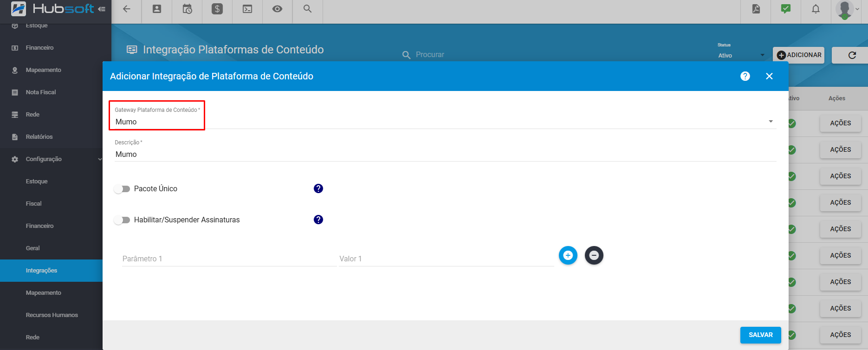Image resolution: width=868 pixels, height=350 pixels.
Task: Close the Adicionar Integração dialog
Action: (769, 76)
